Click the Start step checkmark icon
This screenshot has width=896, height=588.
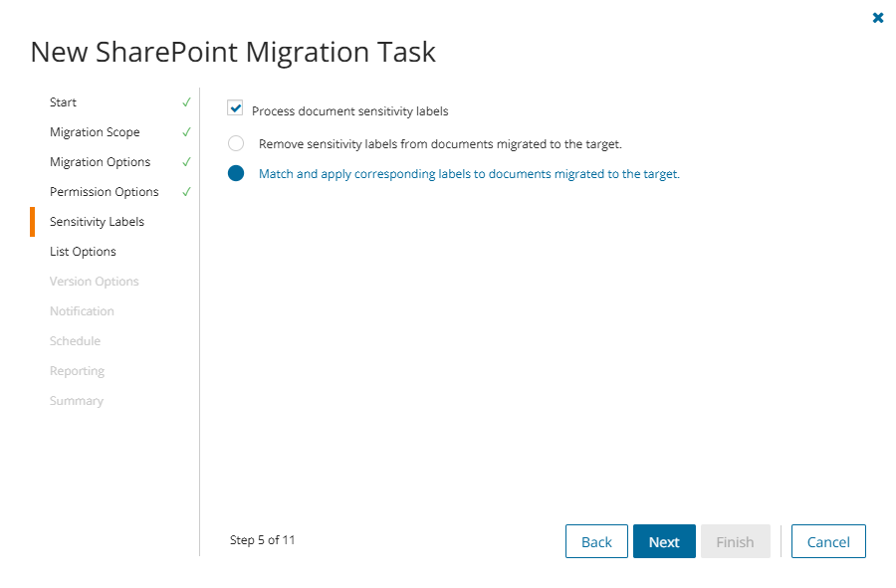coord(186,102)
